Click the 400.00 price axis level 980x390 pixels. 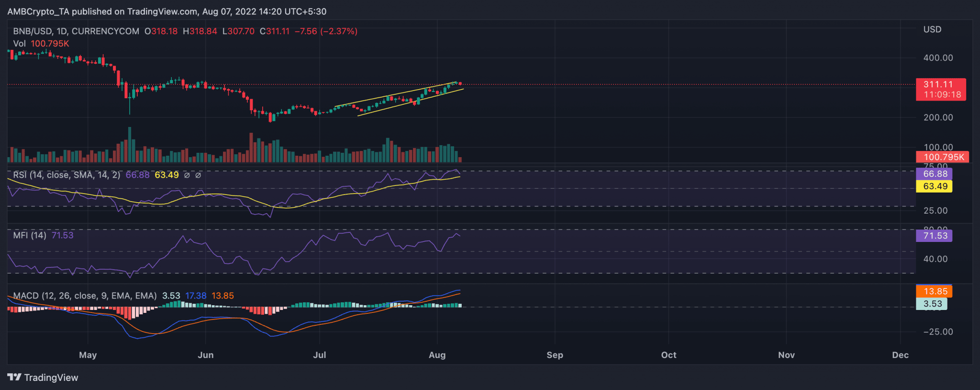pyautogui.click(x=938, y=58)
